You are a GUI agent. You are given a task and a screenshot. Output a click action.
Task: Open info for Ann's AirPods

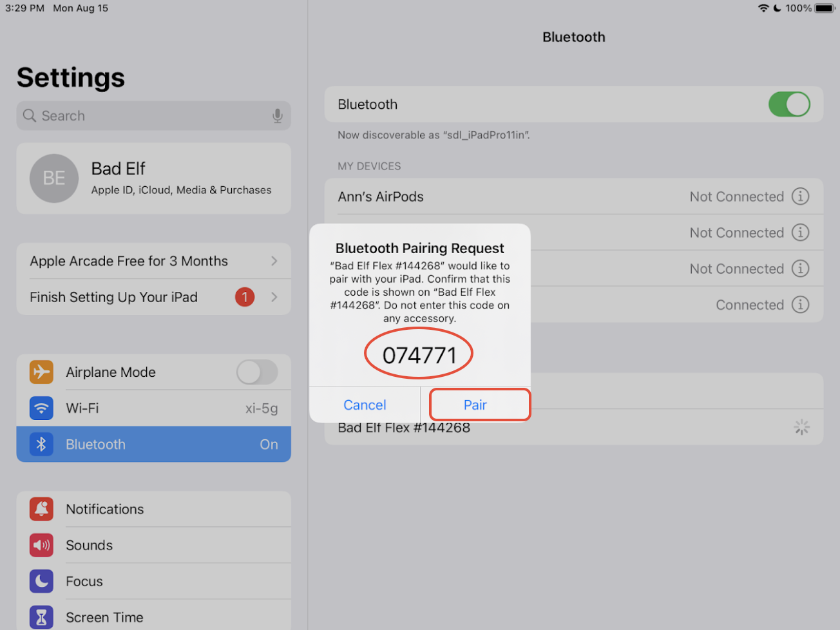800,196
